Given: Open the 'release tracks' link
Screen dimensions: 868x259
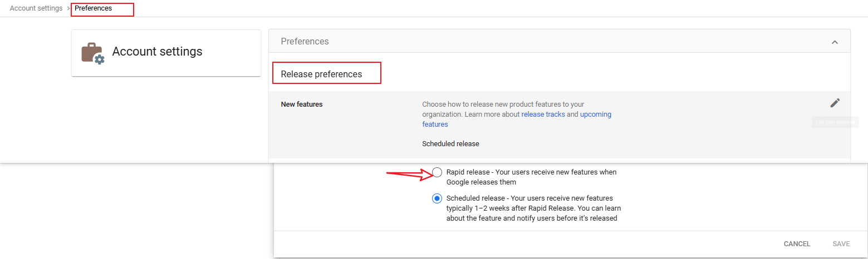Looking at the screenshot, I should point(543,114).
